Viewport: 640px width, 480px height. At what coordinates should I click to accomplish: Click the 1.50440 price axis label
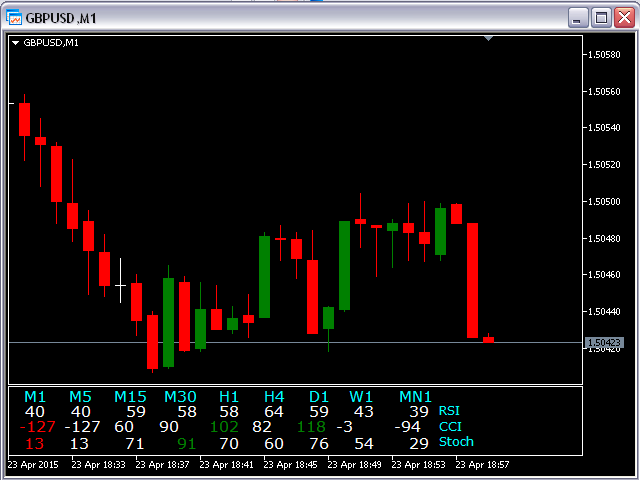tap(604, 312)
